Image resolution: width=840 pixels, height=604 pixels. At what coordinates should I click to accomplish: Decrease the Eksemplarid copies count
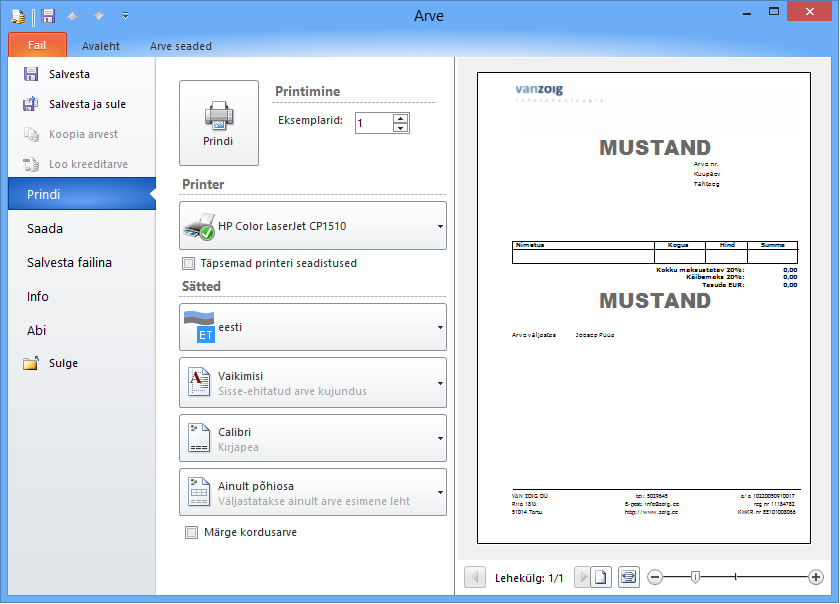400,128
